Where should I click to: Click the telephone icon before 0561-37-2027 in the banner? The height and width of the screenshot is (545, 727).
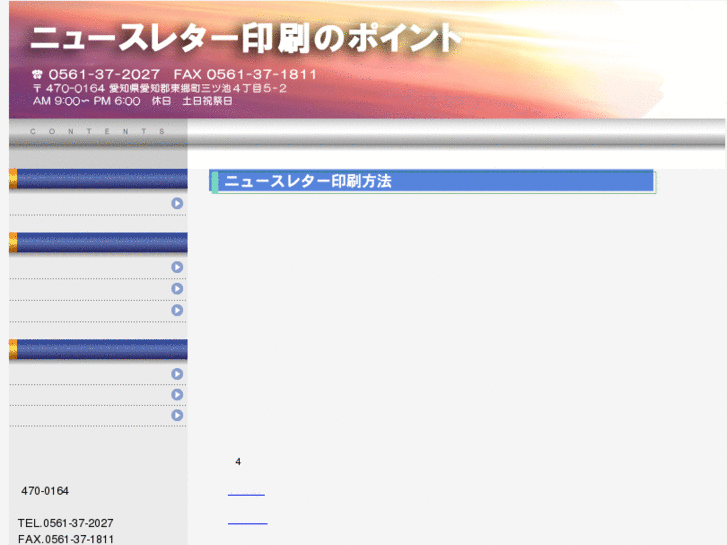38,74
